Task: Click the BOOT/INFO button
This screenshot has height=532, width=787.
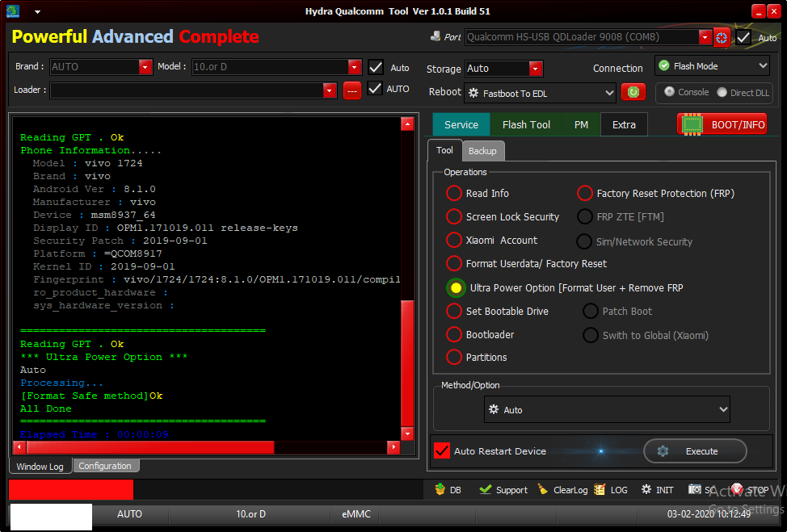Action: coord(722,125)
